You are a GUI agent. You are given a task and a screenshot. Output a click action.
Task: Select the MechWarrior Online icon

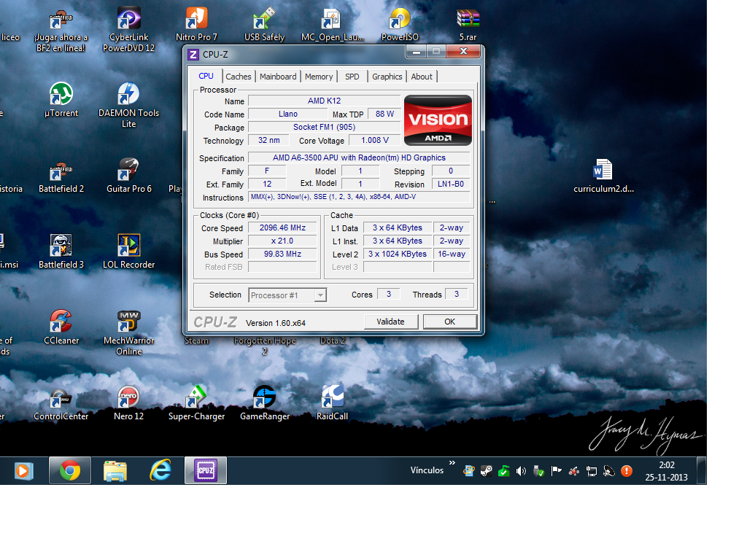[128, 332]
